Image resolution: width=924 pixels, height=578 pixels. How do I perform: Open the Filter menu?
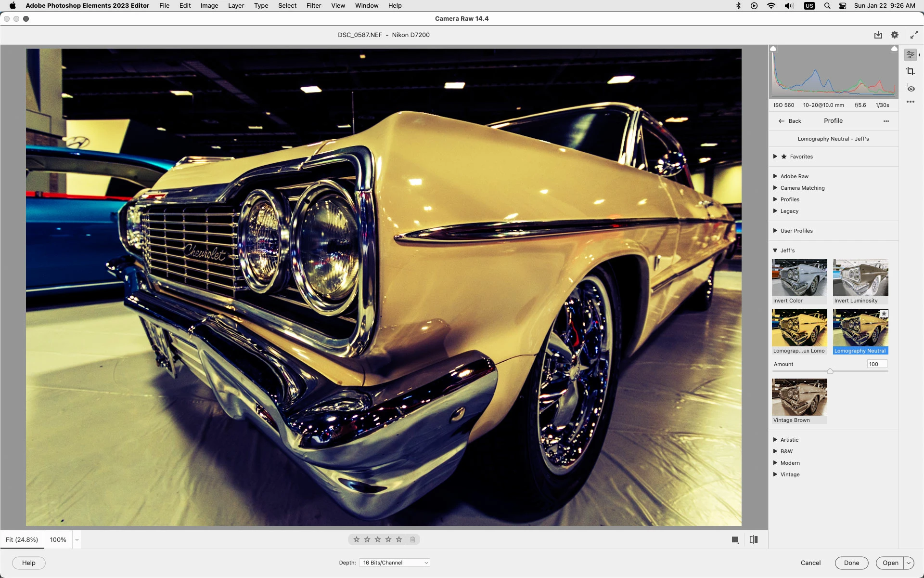(313, 6)
